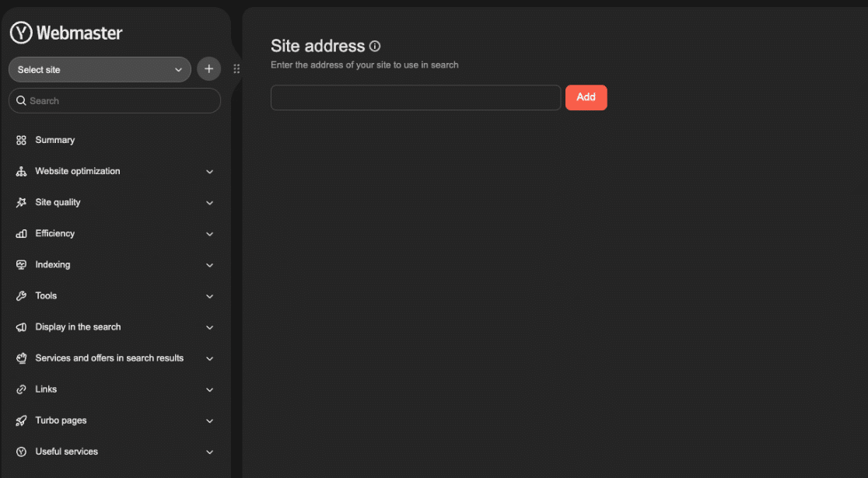Click the Efficiency chart icon
Image resolution: width=868 pixels, height=478 pixels.
21,233
